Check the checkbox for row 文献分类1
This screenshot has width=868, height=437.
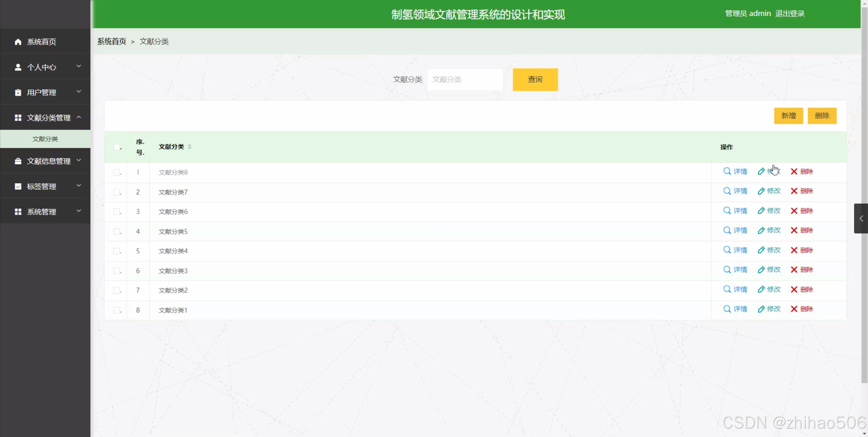click(x=117, y=310)
